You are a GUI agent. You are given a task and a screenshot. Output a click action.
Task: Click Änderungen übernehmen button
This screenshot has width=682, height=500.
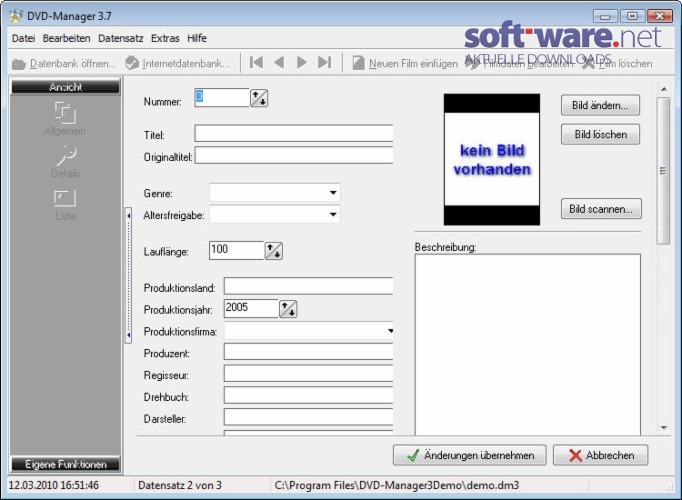click(470, 455)
